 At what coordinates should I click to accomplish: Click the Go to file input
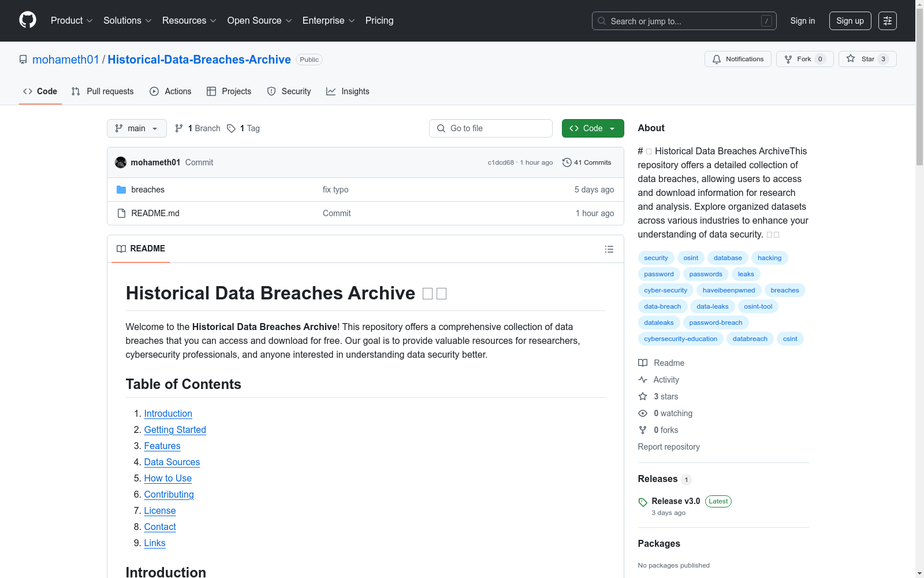pos(491,128)
